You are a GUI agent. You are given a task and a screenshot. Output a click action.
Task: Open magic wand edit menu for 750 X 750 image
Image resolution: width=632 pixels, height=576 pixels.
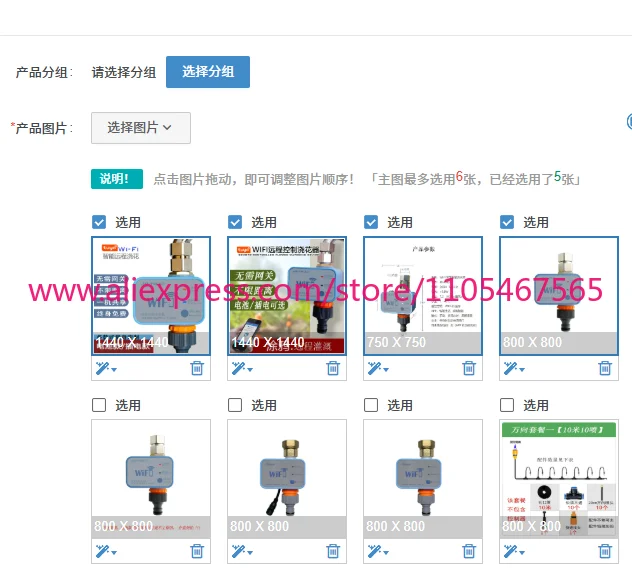click(x=378, y=368)
